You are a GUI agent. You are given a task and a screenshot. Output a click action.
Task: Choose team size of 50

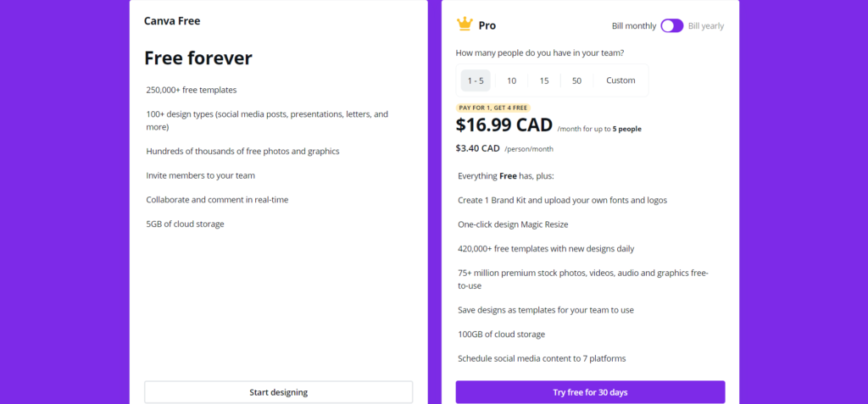pos(576,80)
